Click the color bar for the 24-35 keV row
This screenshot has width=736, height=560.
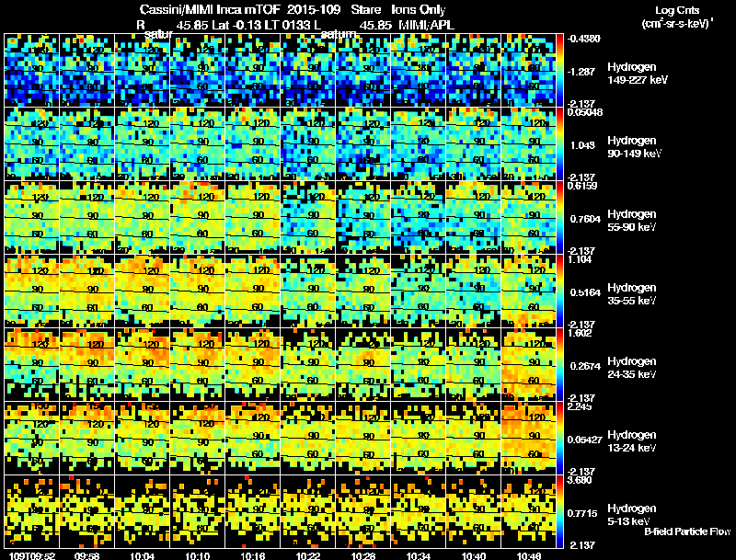point(559,364)
